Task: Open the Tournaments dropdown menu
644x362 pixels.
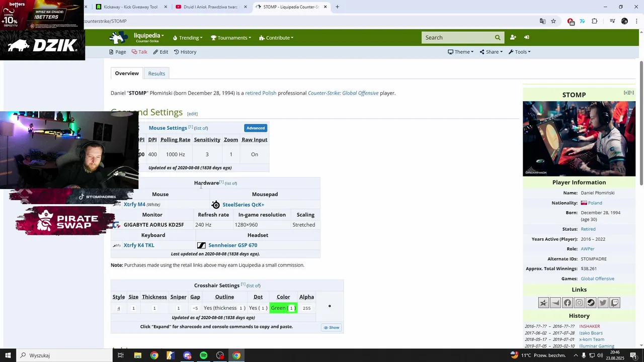Action: click(231, 38)
